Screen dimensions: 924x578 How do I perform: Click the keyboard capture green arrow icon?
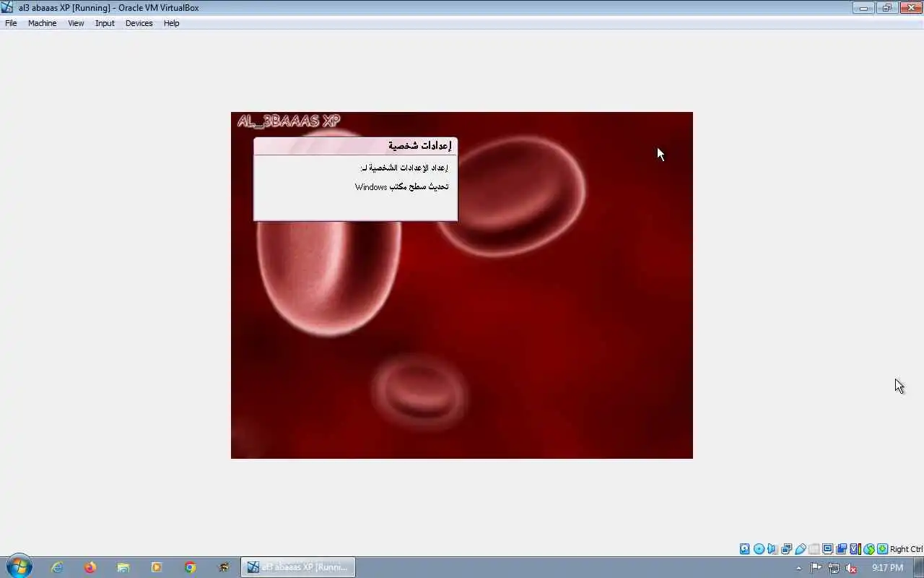point(882,549)
